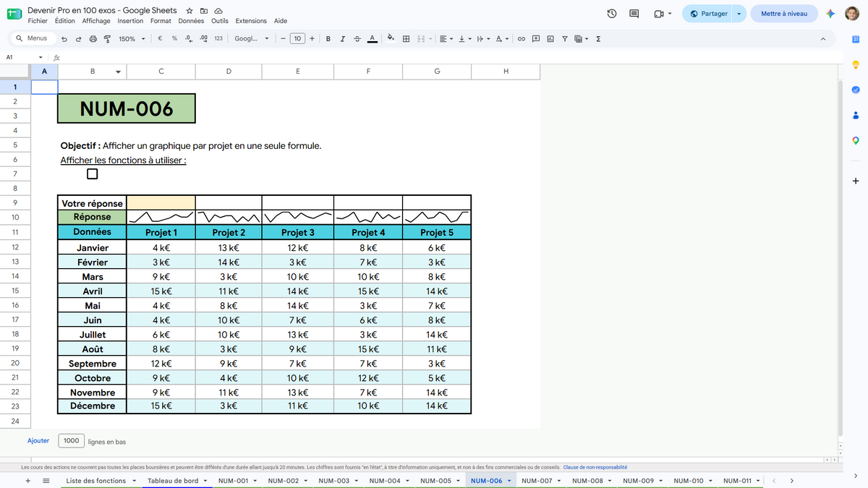This screenshot has height=488, width=868.
Task: Open Contacts side panel
Action: tap(856, 115)
